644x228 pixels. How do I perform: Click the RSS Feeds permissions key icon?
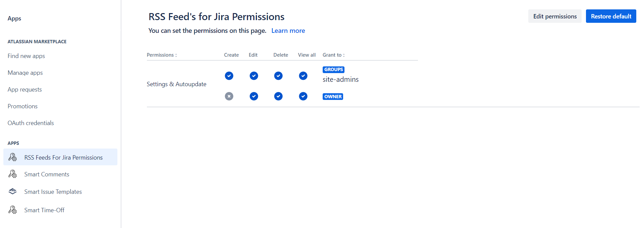point(12,157)
